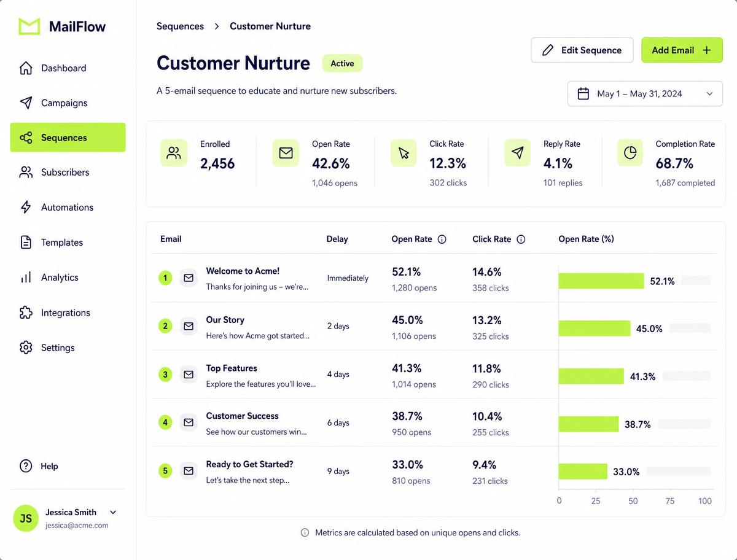Click the envelope icon for Customer Success
Screen dimensions: 737x560
click(189, 422)
